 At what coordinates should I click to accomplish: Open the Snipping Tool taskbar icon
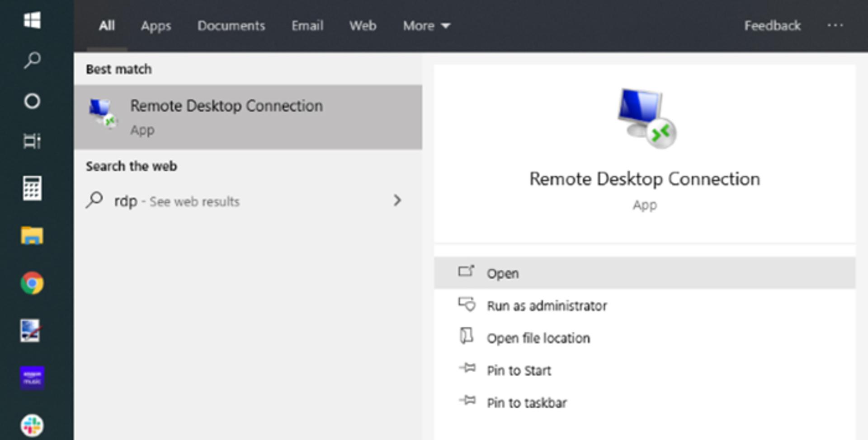[31, 331]
